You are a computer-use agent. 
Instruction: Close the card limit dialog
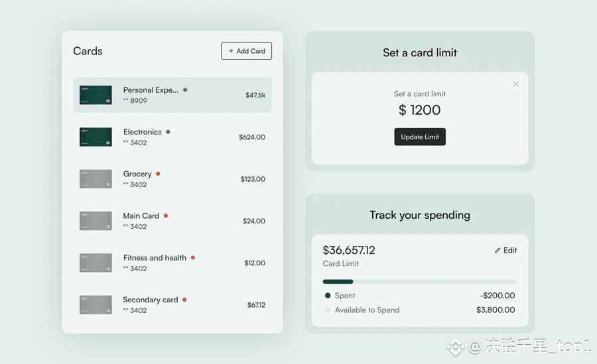click(516, 84)
